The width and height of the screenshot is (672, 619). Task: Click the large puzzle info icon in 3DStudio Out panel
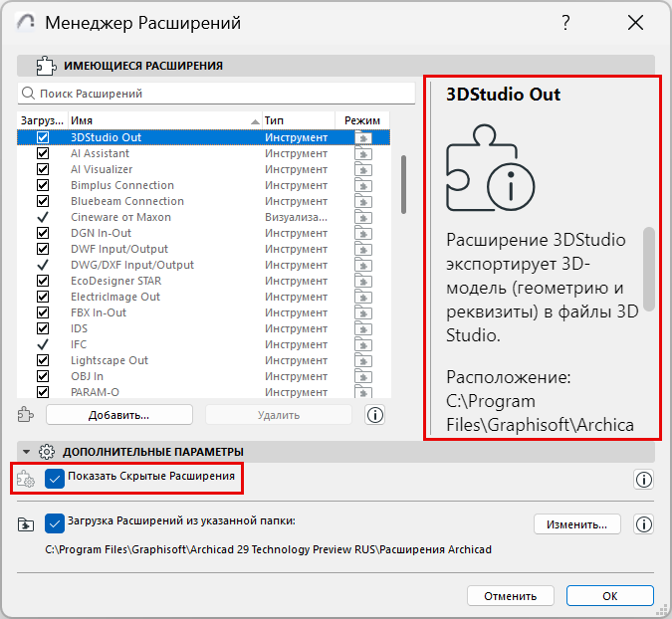pos(490,168)
